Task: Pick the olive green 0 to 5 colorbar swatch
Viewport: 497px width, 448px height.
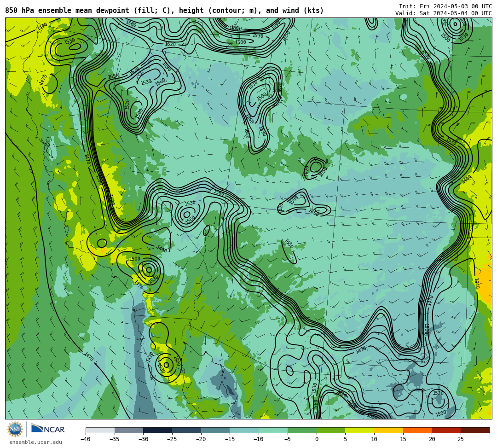Action: [331, 430]
